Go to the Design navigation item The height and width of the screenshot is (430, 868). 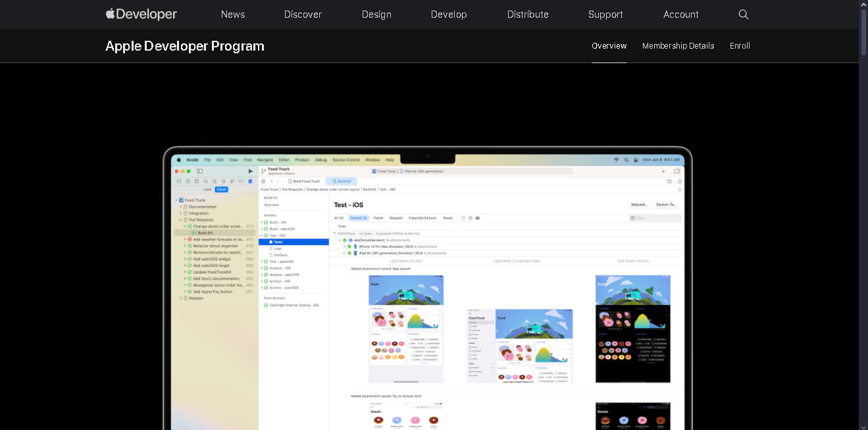tap(376, 14)
